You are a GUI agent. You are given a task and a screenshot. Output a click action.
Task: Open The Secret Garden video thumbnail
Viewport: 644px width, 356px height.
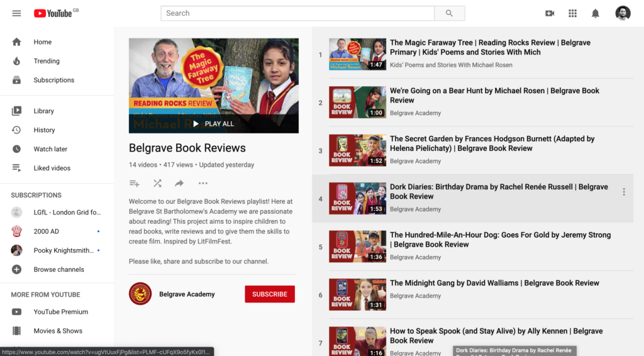(357, 150)
